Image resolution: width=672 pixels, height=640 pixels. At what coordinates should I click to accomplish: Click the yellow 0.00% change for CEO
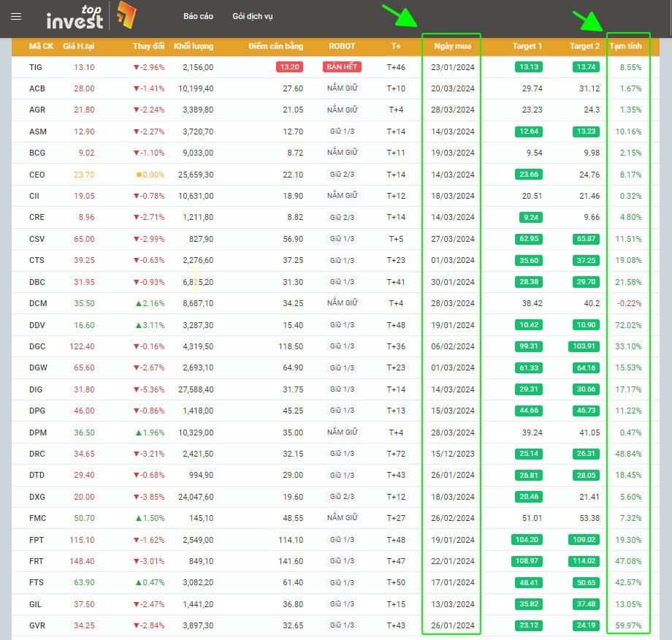pyautogui.click(x=150, y=175)
